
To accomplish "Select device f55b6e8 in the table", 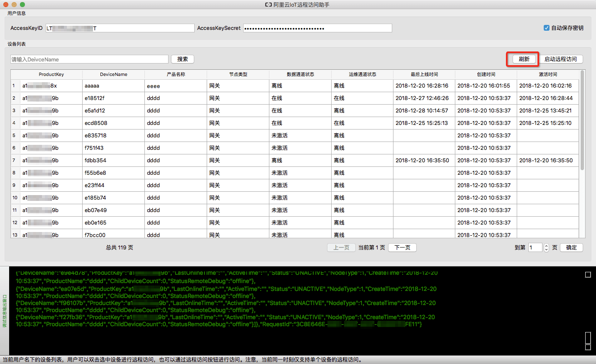I will pos(114,173).
